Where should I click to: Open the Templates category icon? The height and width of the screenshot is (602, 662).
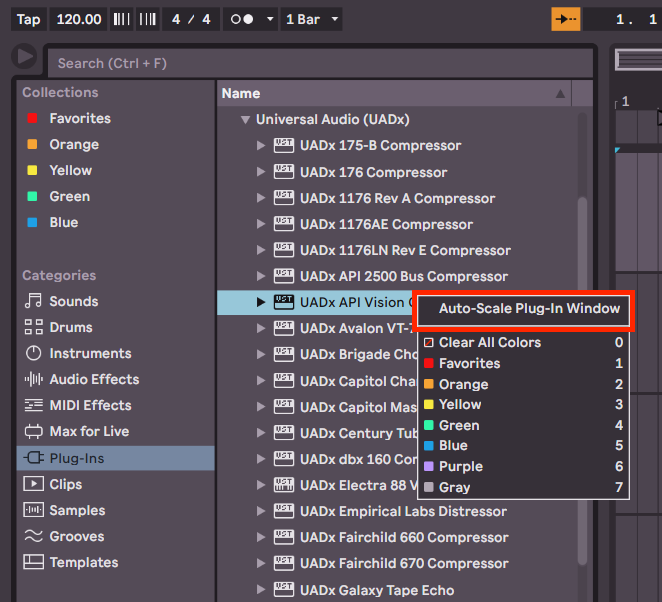(x=33, y=562)
